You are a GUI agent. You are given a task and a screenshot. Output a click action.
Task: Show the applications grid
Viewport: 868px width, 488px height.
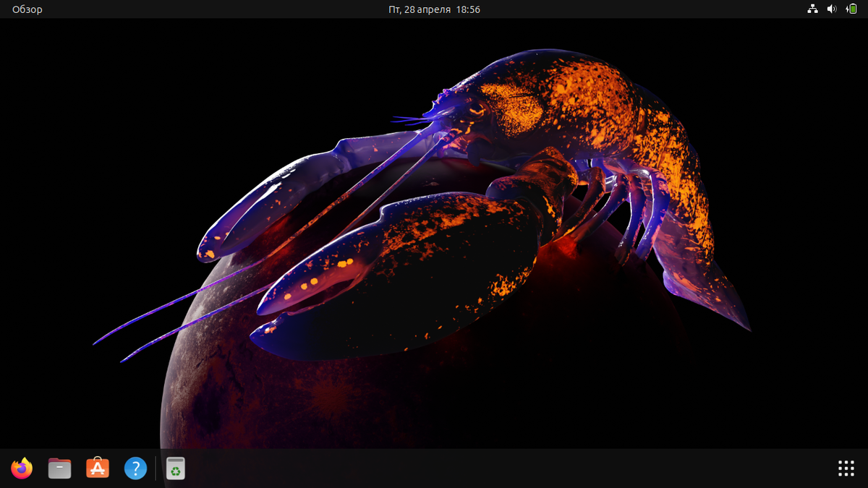[x=846, y=468]
